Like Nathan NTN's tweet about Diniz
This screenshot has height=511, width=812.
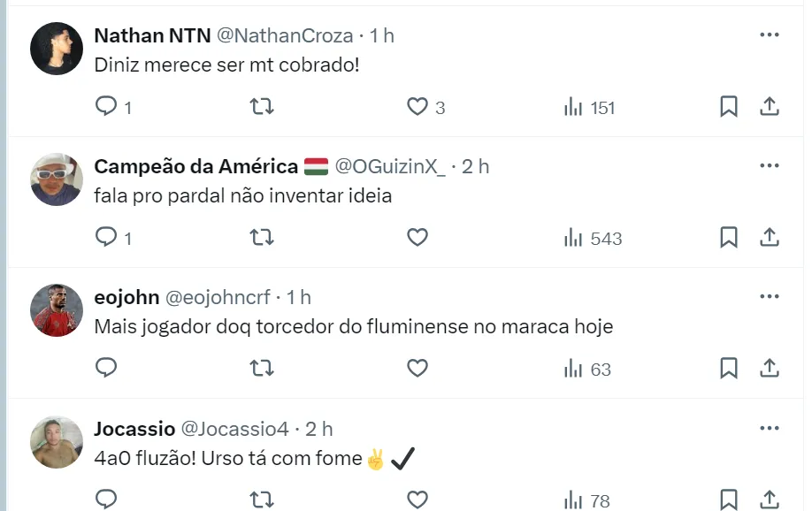coord(417,107)
